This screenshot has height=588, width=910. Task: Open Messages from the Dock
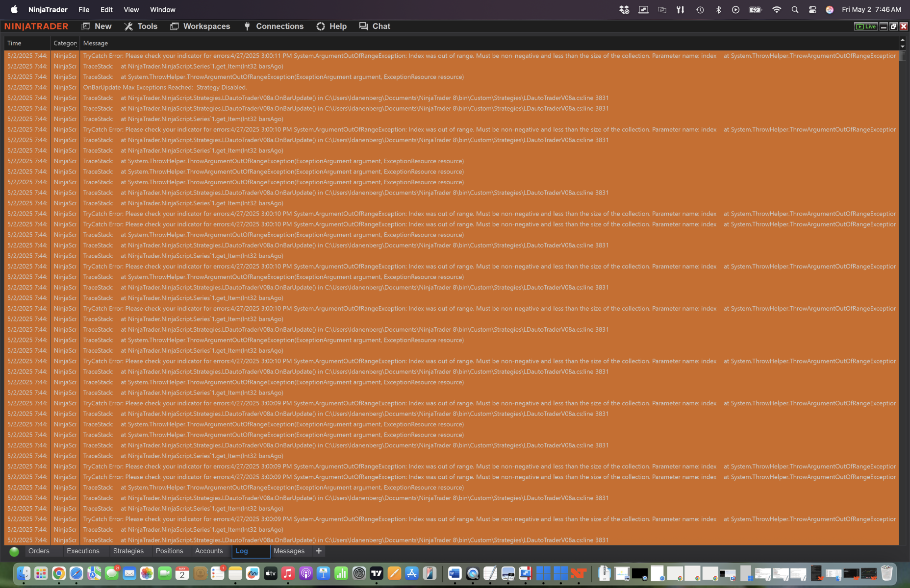coord(112,573)
